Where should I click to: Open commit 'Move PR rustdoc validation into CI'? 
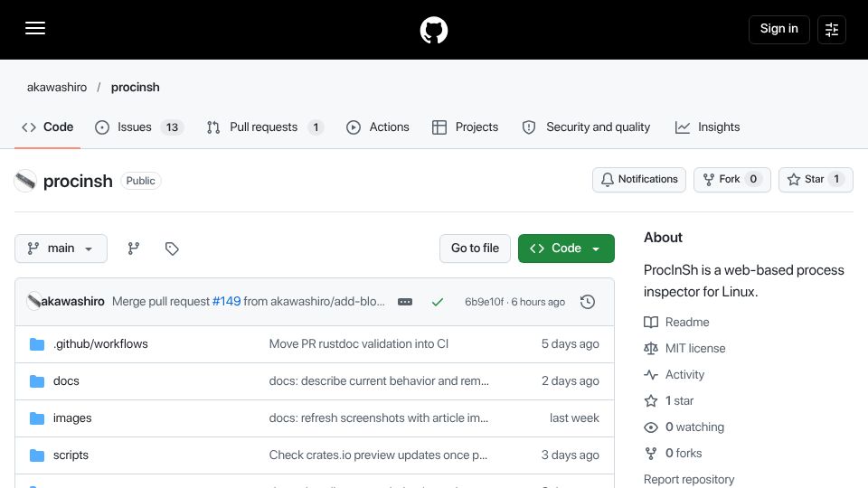359,344
